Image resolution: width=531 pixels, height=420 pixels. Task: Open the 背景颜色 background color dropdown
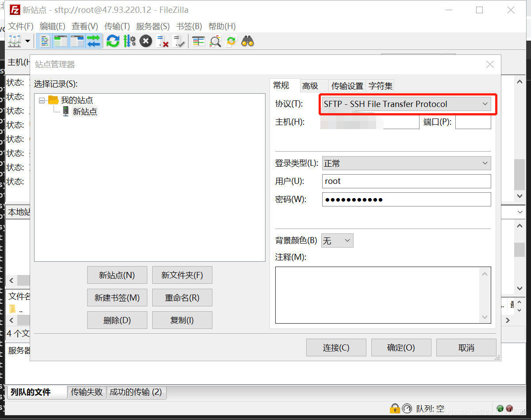(x=337, y=241)
